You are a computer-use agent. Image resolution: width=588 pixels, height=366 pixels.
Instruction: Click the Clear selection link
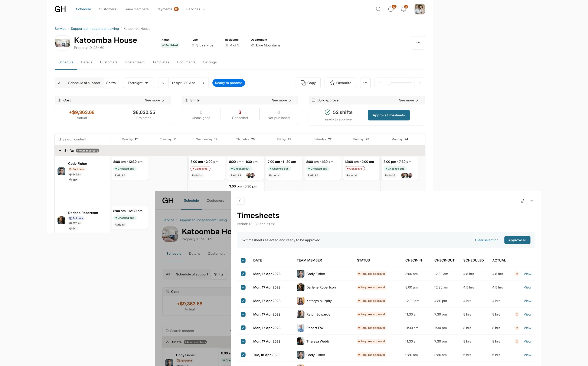(486, 240)
